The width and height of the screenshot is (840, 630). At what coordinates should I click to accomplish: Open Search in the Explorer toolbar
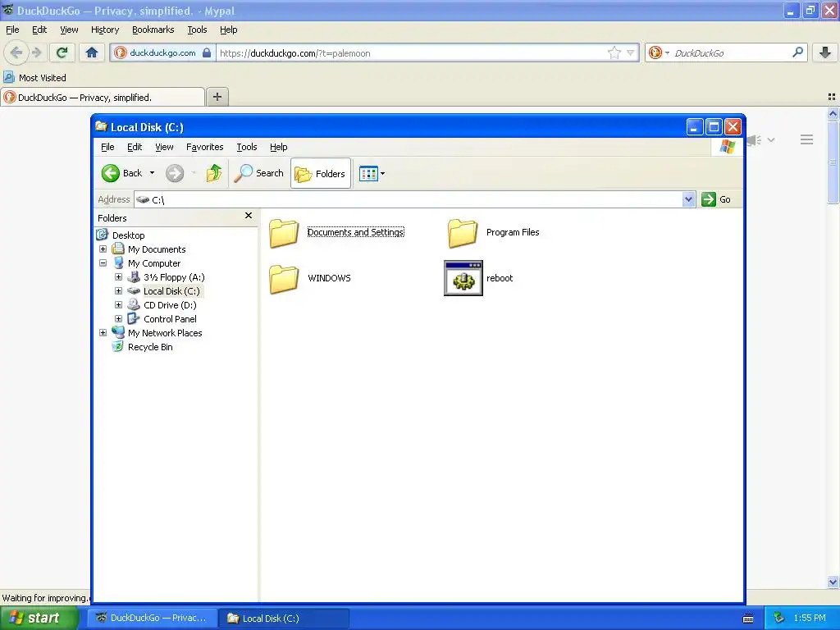tap(259, 173)
